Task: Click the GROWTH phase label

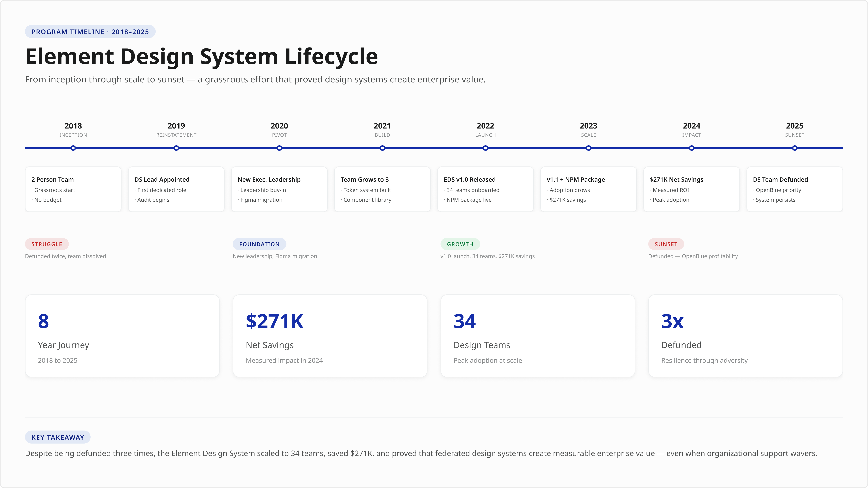Action: 460,244
